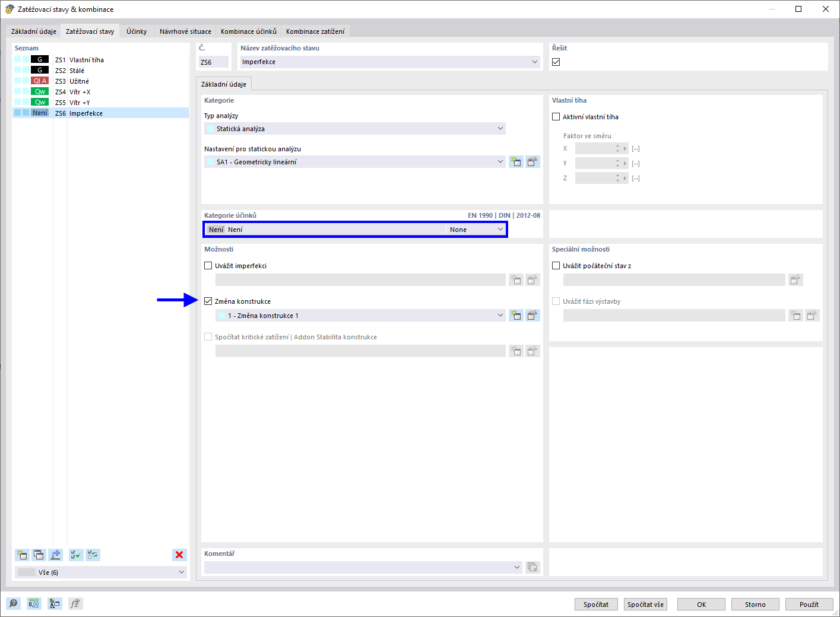840x617 pixels.
Task: Select ZS1 Vlastní tíha in the list
Action: pos(100,59)
